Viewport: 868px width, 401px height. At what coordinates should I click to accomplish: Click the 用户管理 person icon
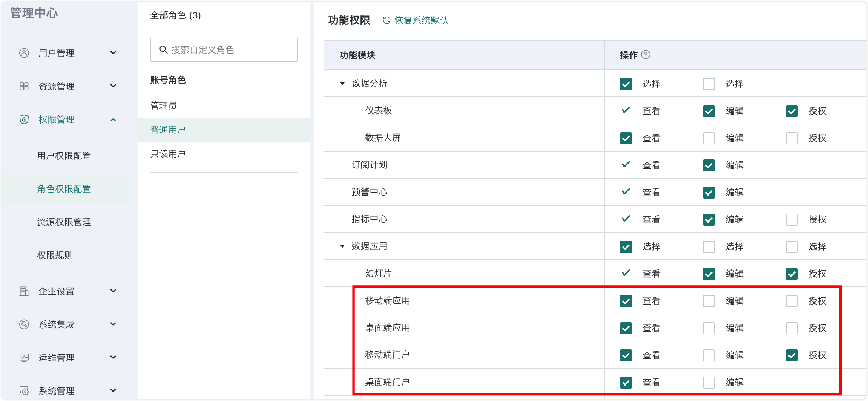click(x=24, y=53)
